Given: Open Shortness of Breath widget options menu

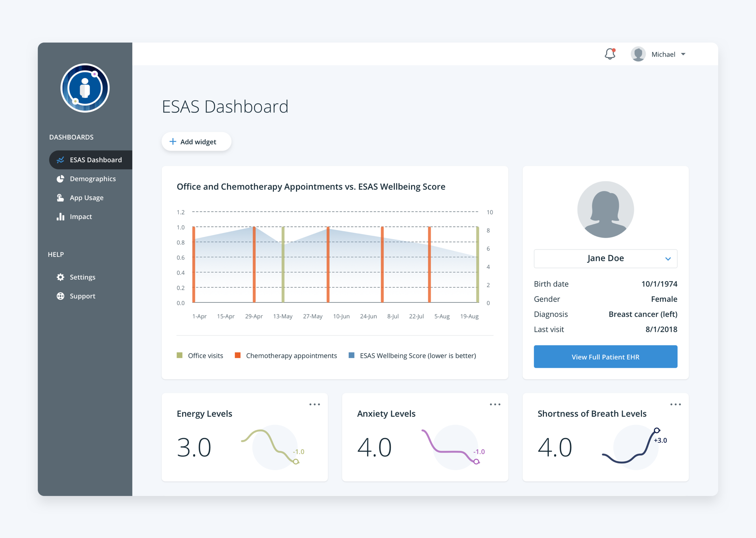Looking at the screenshot, I should [675, 404].
